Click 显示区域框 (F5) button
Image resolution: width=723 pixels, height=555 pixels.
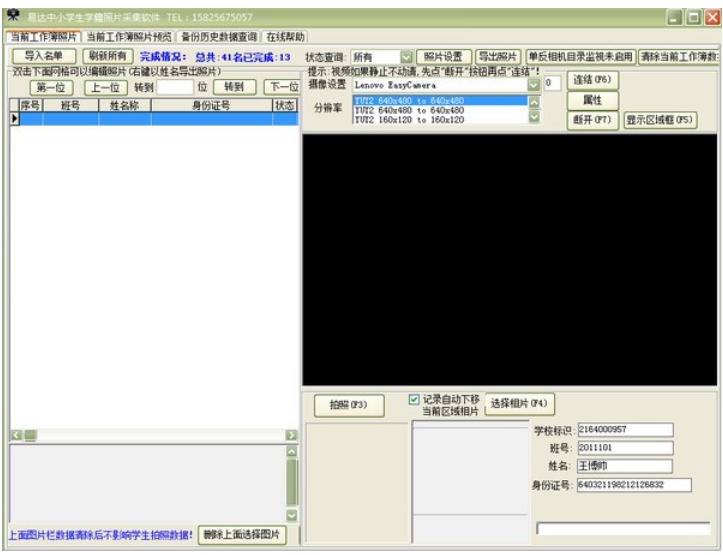tap(660, 120)
